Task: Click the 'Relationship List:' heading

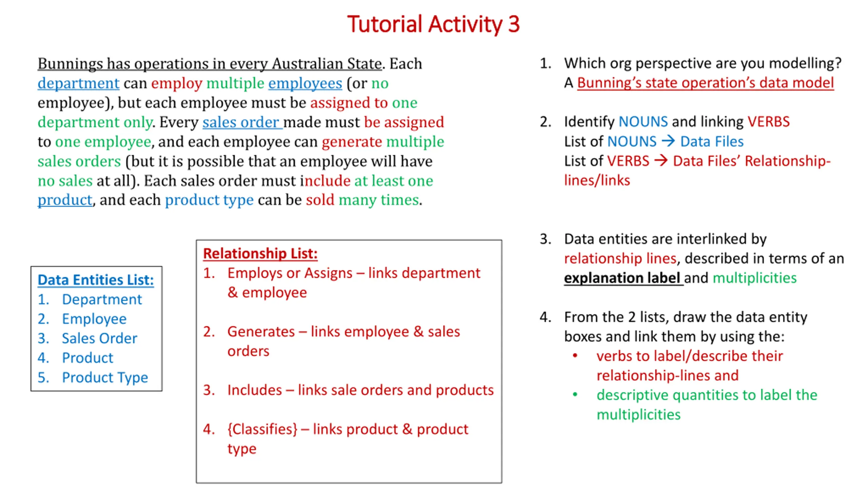Action: click(x=260, y=253)
